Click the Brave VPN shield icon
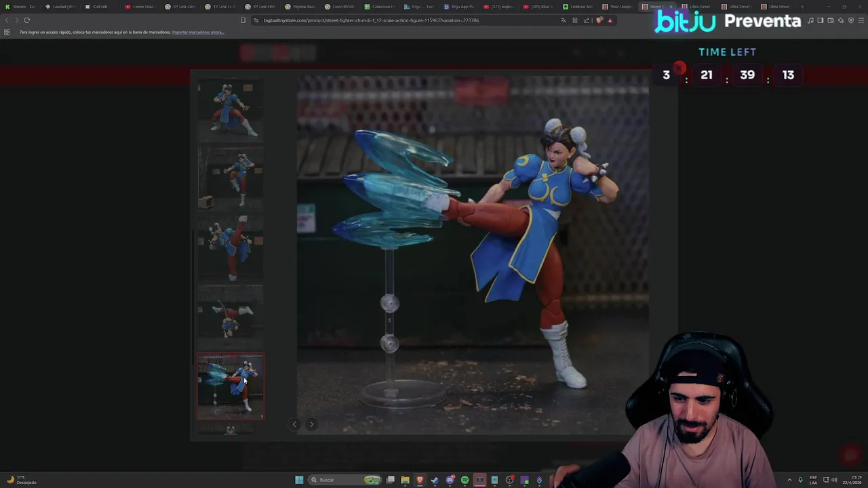 (x=851, y=20)
